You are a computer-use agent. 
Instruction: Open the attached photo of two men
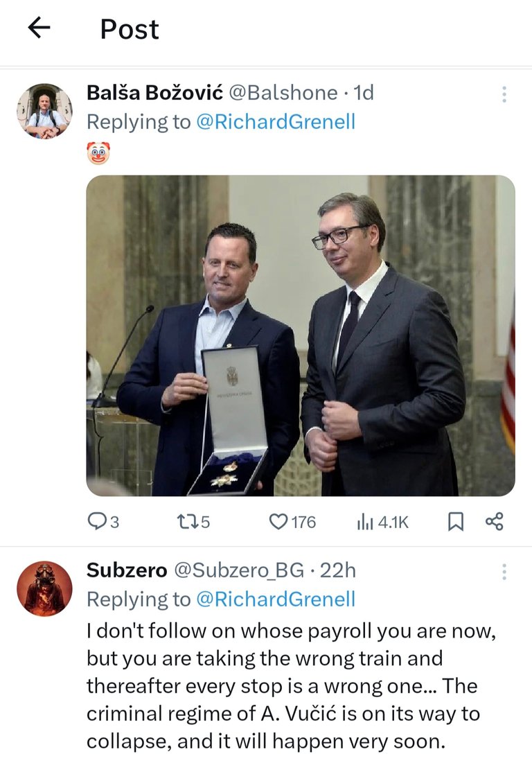coord(301,336)
